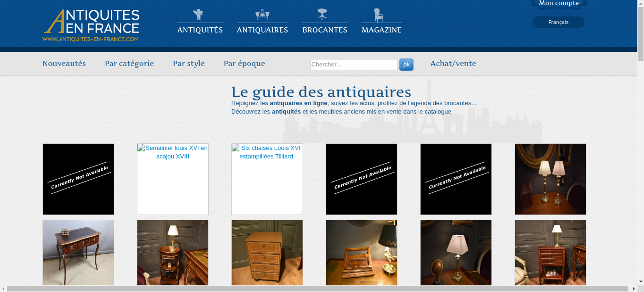Focus the Chercher search field
This screenshot has width=644, height=292.
tap(354, 64)
